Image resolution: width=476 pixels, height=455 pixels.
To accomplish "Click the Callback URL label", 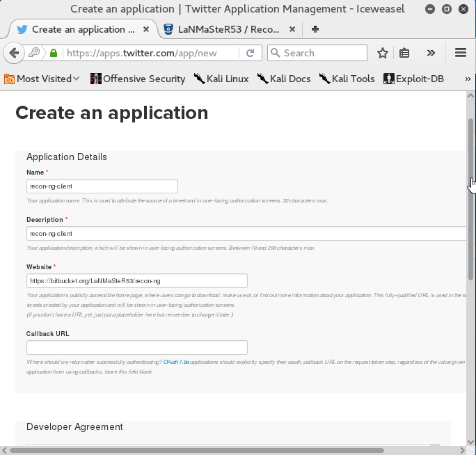I will click(x=47, y=333).
